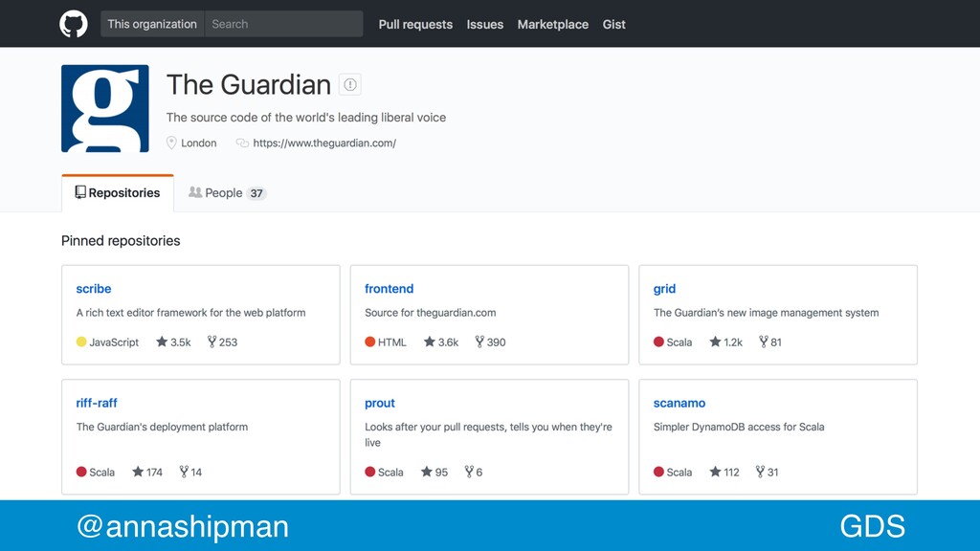The image size is (980, 551).
Task: Open Gist in the top navigation
Action: pyautogui.click(x=613, y=24)
